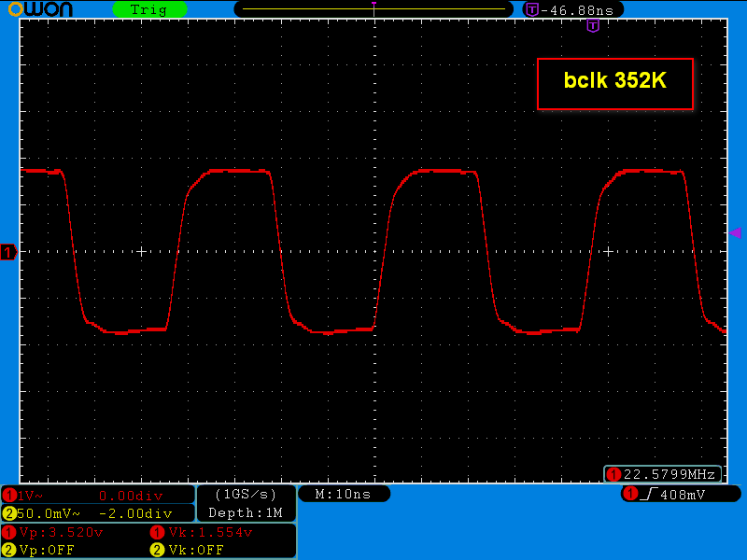Click the purple trigger level arrow at right edge
This screenshot has width=747, height=560.
(x=736, y=232)
